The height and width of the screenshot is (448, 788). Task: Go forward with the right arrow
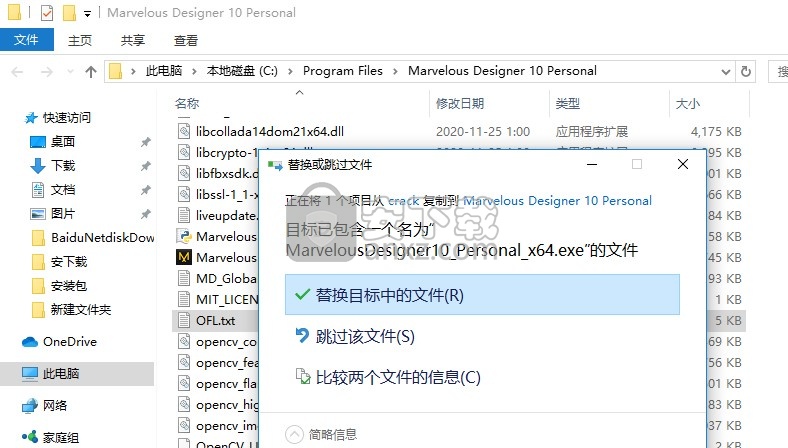47,72
